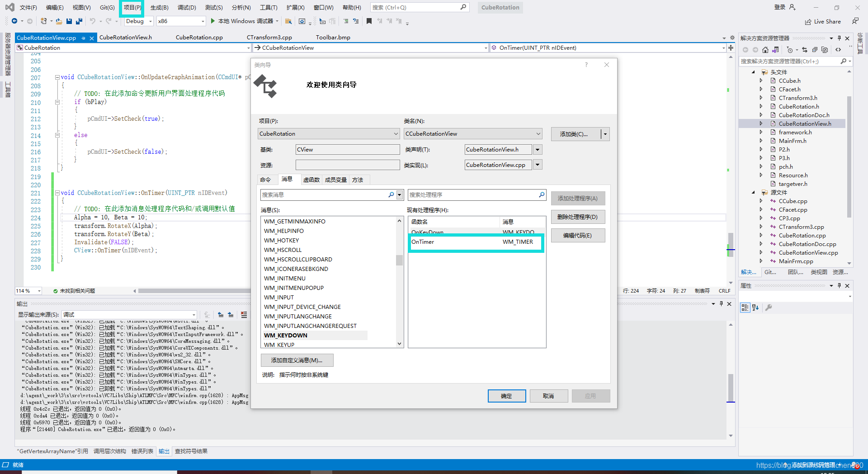The width and height of the screenshot is (868, 474).
Task: Pin toggle on the Output panel
Action: tap(721, 304)
